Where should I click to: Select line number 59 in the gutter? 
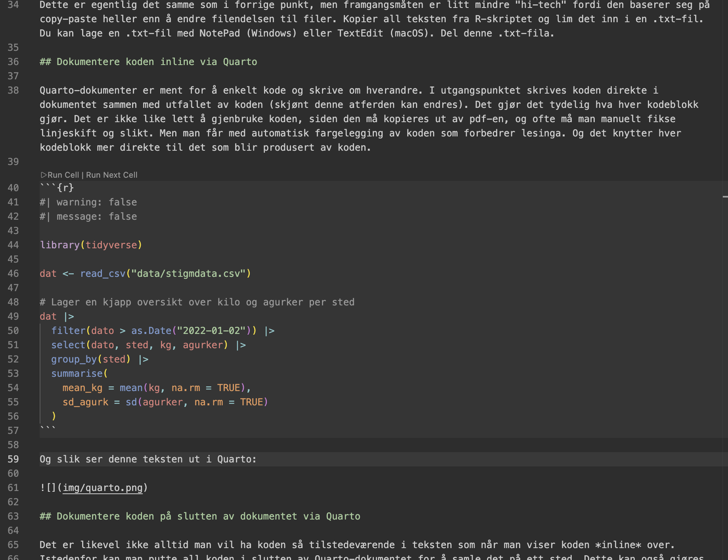point(13,459)
